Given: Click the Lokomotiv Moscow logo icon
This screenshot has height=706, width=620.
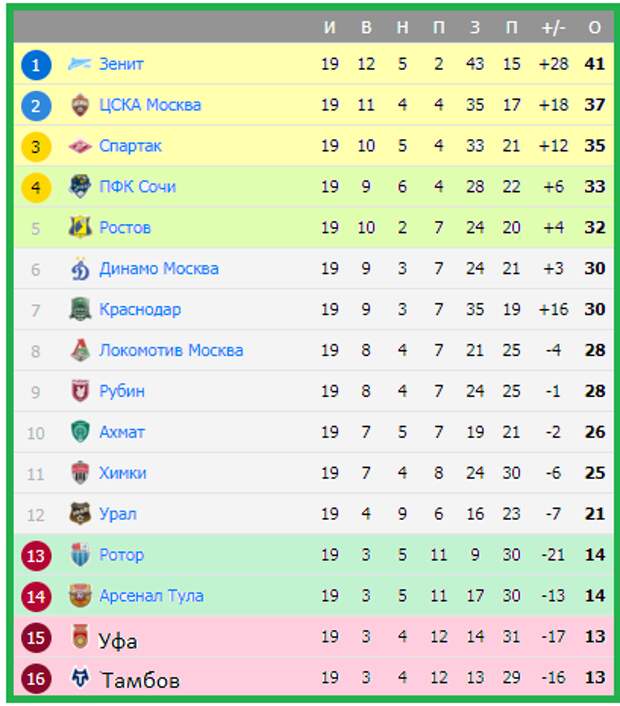Looking at the screenshot, I should coord(80,350).
